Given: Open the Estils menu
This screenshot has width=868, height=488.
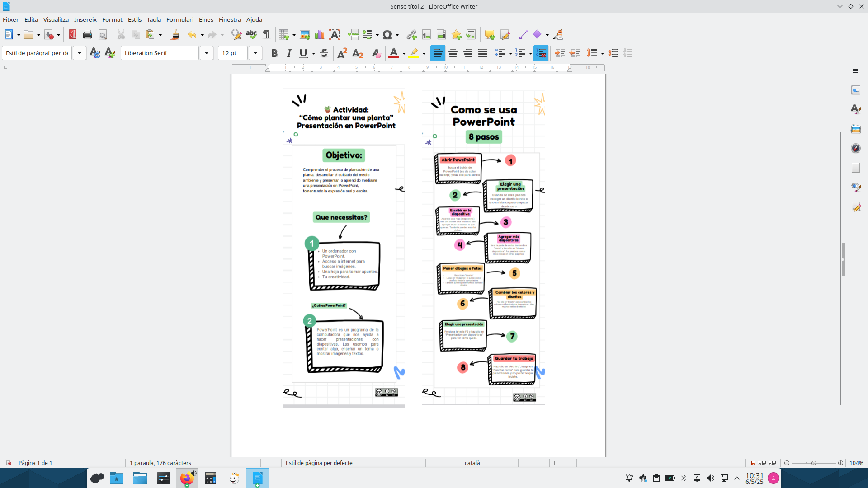Looking at the screenshot, I should [135, 19].
